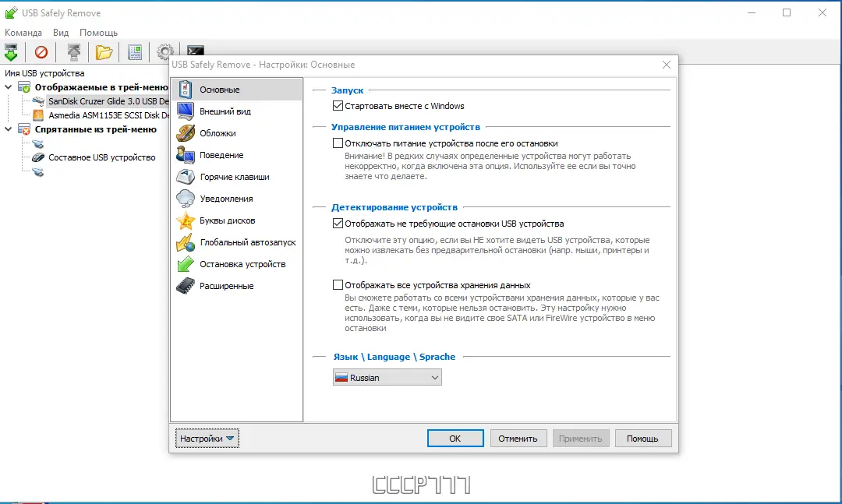This screenshot has height=504, width=842.
Task: Click the Расширенные chip icon
Action: pos(186,286)
